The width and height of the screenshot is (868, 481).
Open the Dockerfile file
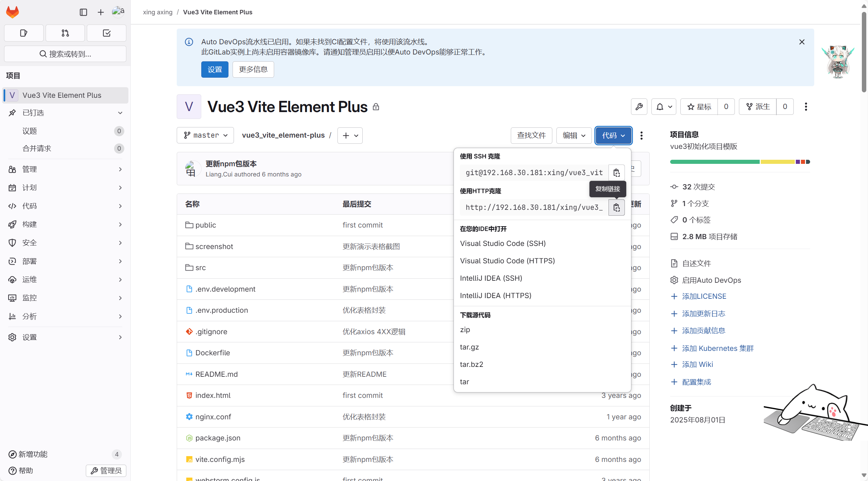[x=212, y=353]
